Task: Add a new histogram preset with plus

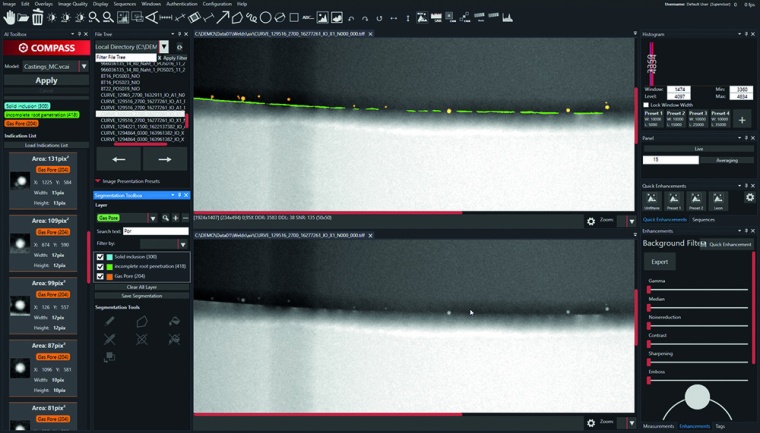Action: point(741,120)
